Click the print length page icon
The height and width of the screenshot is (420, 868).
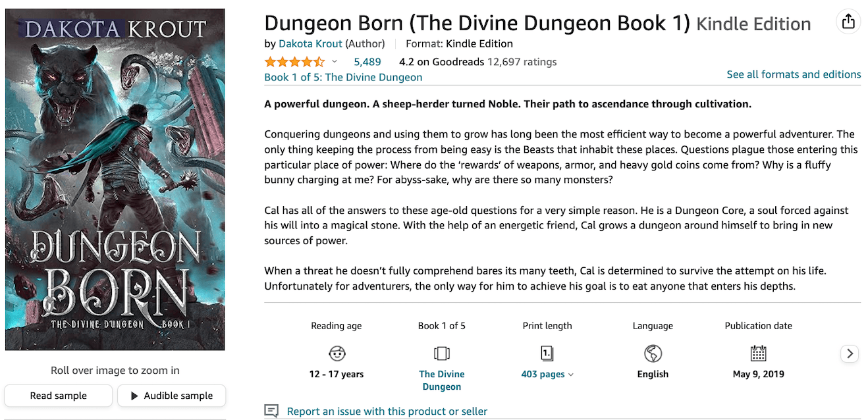click(547, 354)
